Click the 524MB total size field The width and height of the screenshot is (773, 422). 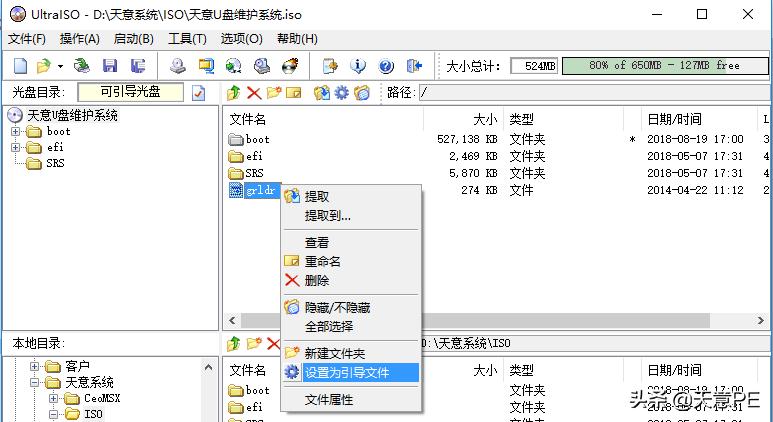click(x=534, y=66)
